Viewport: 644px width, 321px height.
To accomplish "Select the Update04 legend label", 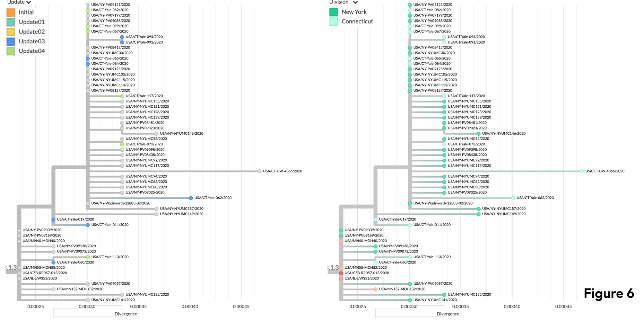I will [32, 51].
